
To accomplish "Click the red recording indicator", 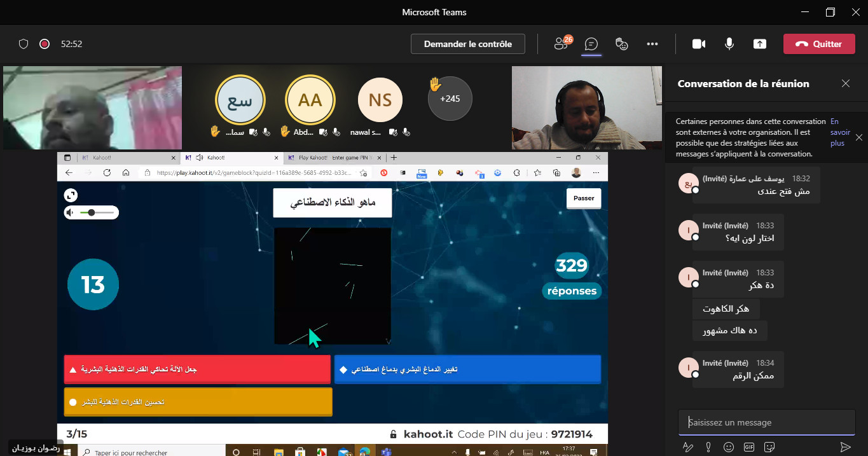I will [45, 44].
